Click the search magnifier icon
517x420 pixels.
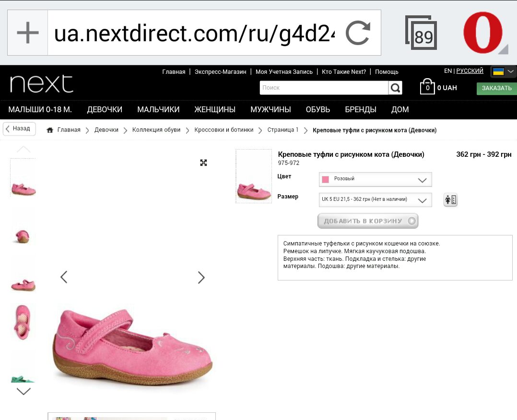pos(395,88)
